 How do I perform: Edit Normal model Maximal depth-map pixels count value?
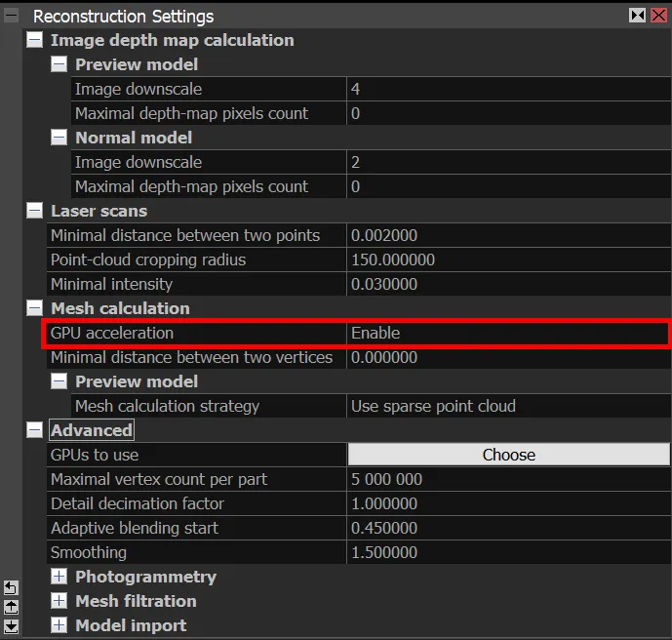pos(509,186)
